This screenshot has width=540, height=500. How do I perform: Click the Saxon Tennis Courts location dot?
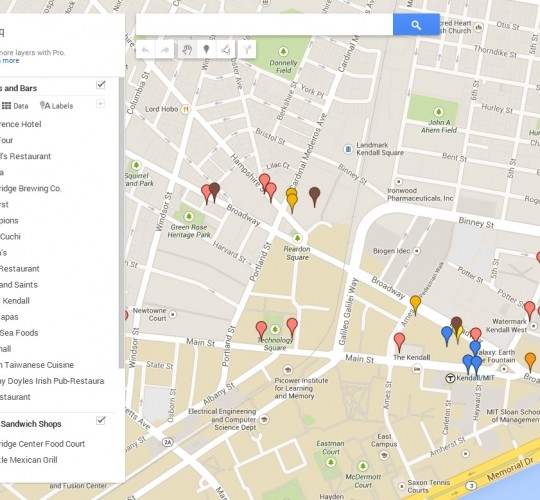coord(402,487)
